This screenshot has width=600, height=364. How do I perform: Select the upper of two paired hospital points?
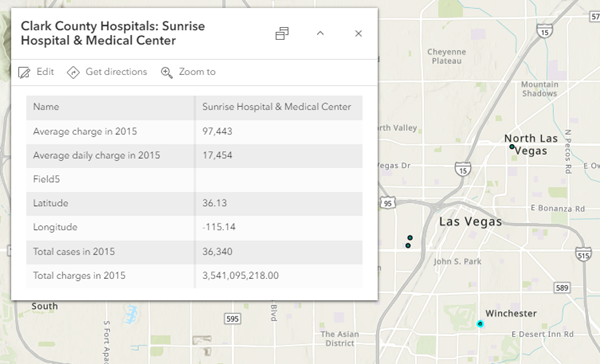tap(410, 238)
